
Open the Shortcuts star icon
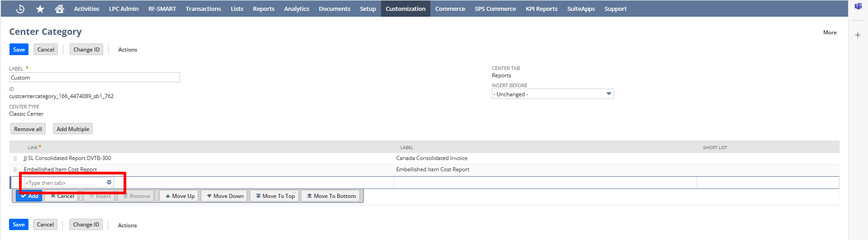(x=40, y=9)
